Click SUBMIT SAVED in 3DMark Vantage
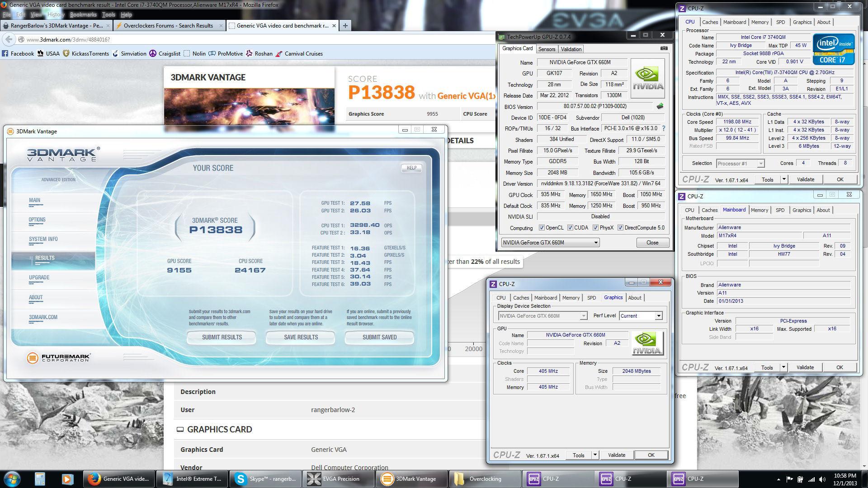Screen dimensions: 868x488 pos(379,337)
